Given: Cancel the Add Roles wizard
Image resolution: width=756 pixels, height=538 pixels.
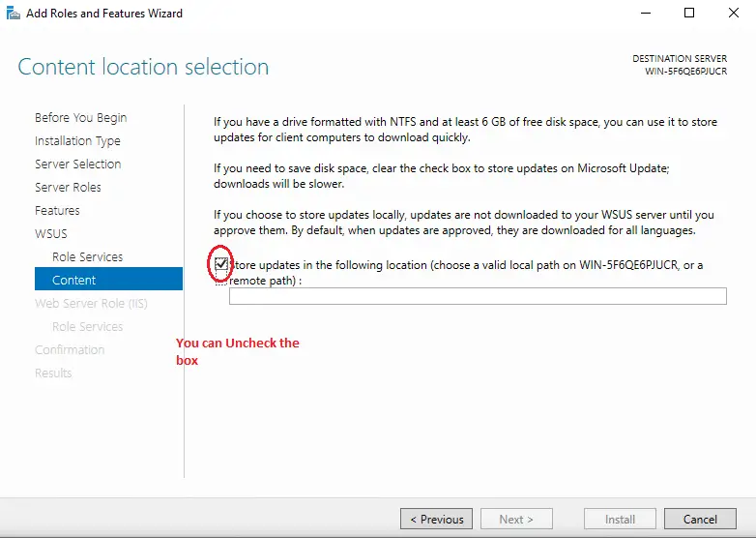Looking at the screenshot, I should (700, 520).
